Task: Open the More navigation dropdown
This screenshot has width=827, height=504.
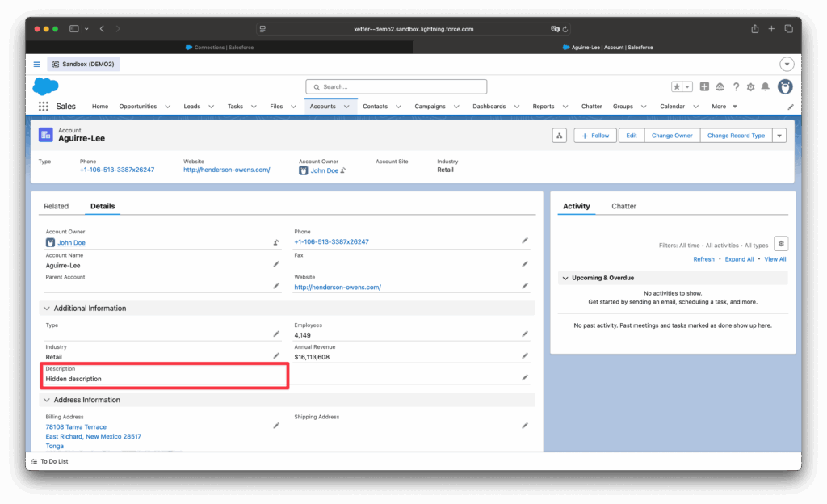Action: [724, 107]
